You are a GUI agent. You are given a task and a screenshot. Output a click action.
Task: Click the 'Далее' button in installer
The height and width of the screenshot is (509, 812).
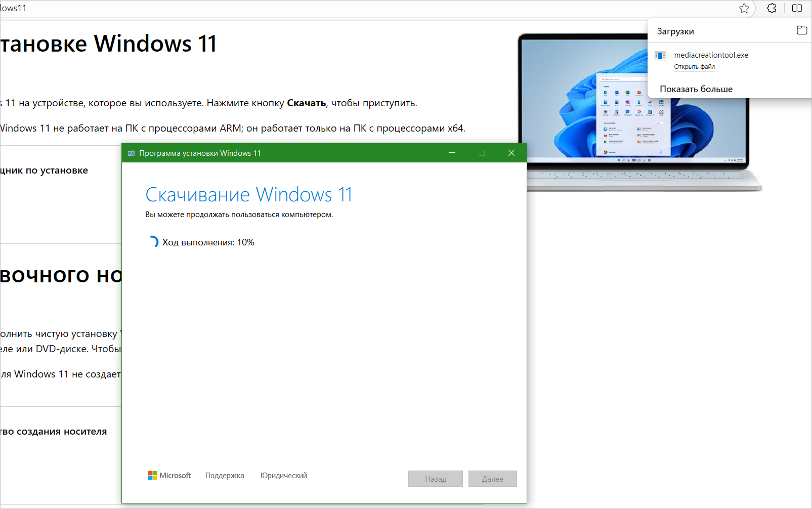coord(493,479)
